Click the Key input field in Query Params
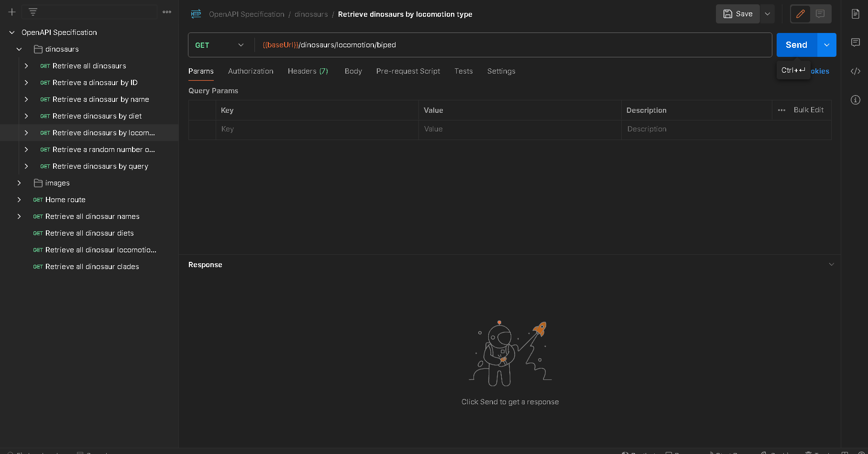The height and width of the screenshot is (454, 868). (x=317, y=129)
